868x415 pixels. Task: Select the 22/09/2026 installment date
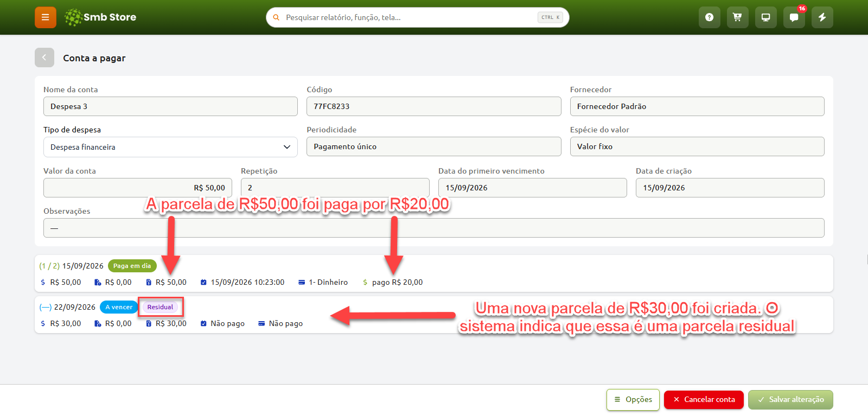coord(74,307)
